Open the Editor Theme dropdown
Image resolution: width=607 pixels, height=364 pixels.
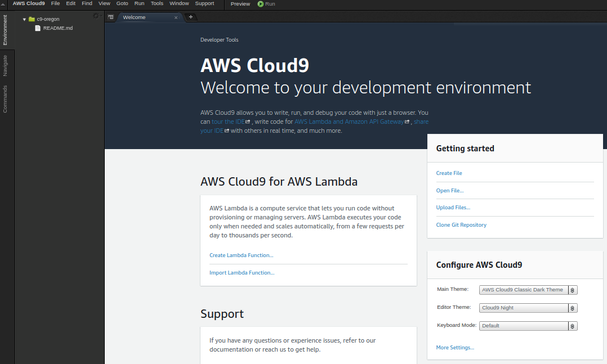528,308
